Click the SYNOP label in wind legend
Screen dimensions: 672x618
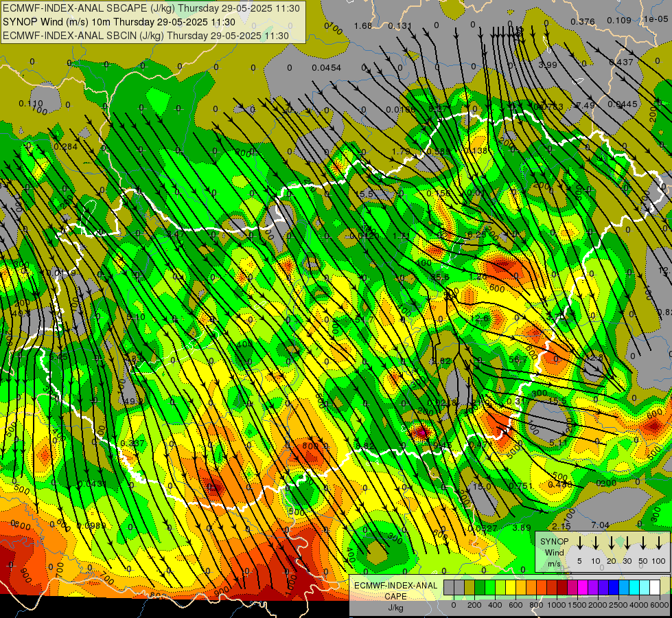tap(554, 542)
